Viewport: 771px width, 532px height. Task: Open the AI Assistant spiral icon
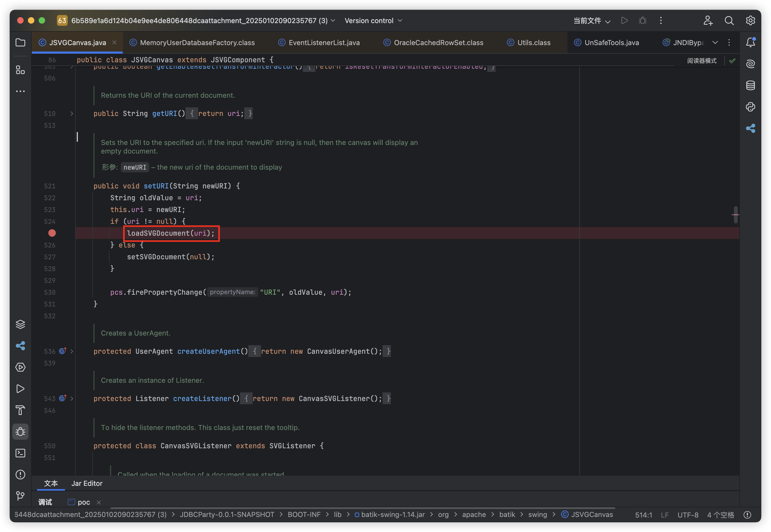coord(750,64)
